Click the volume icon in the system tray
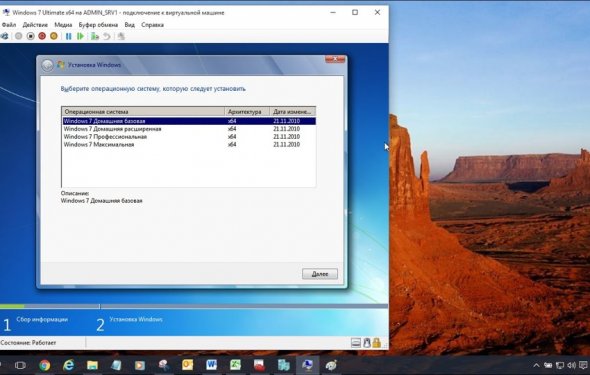Image resolution: width=590 pixels, height=375 pixels. pyautogui.click(x=572, y=365)
